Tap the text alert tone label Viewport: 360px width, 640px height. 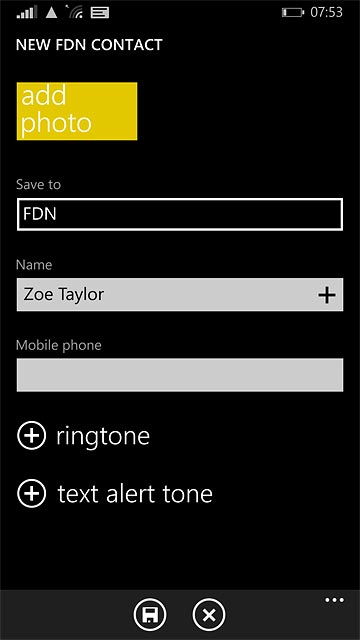click(135, 493)
